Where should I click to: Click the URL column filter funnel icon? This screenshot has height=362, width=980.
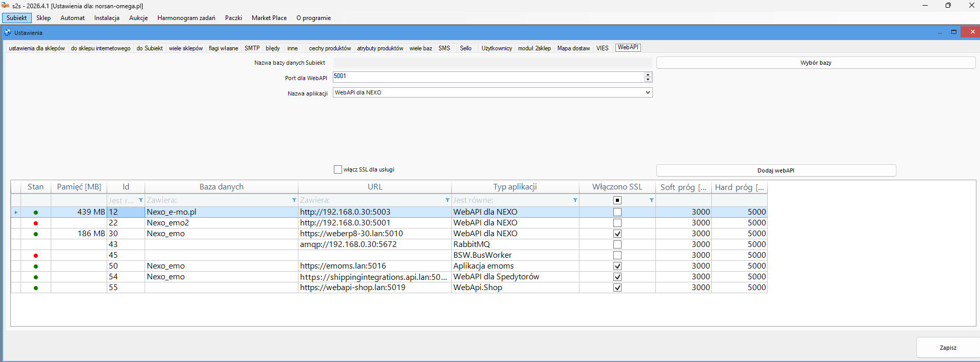pos(447,200)
